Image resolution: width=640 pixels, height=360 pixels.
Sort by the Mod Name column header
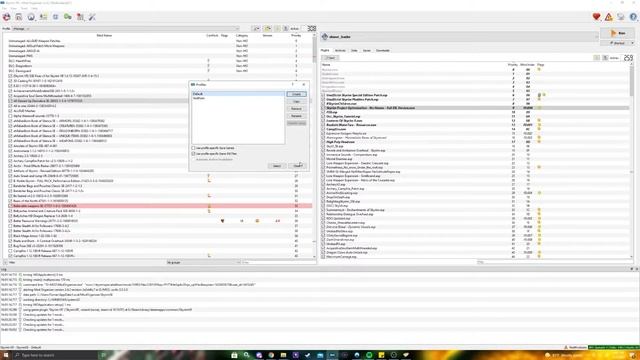(104, 36)
